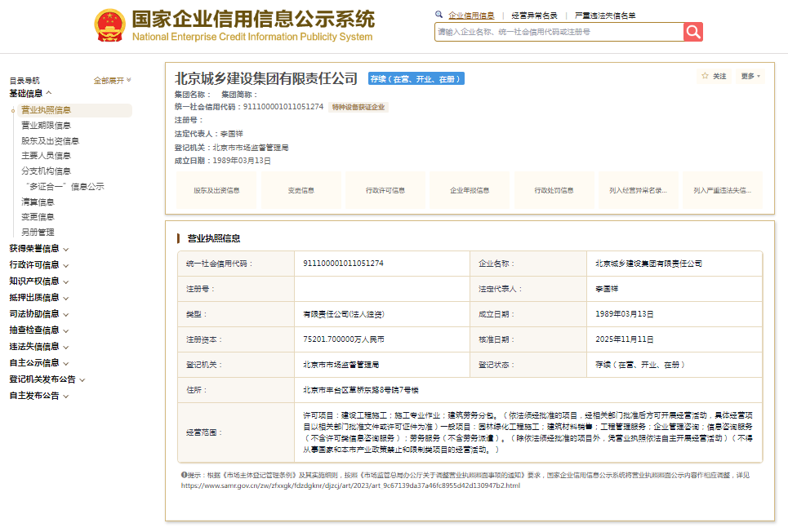Click 全部展开 to expand all sections
Image resolution: width=788 pixels, height=532 pixels.
tap(112, 81)
